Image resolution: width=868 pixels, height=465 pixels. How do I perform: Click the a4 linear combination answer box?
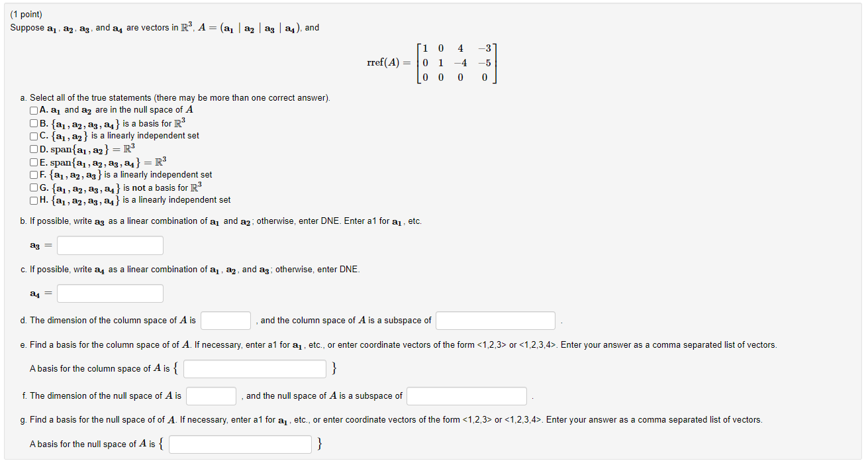click(x=110, y=293)
